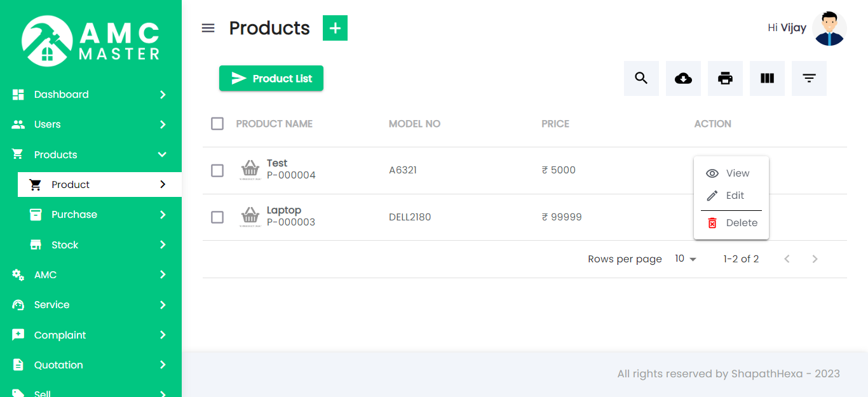
Task: Select Edit from the action menu
Action: (x=731, y=195)
